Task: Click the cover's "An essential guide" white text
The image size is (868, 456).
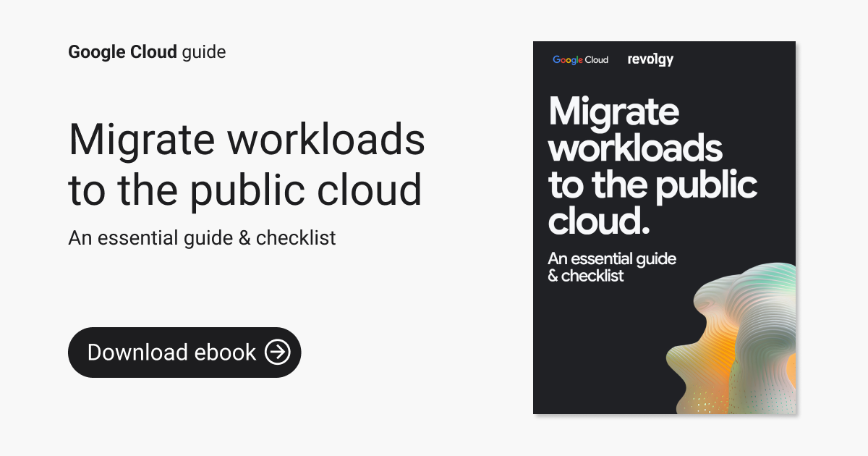Action: click(611, 258)
